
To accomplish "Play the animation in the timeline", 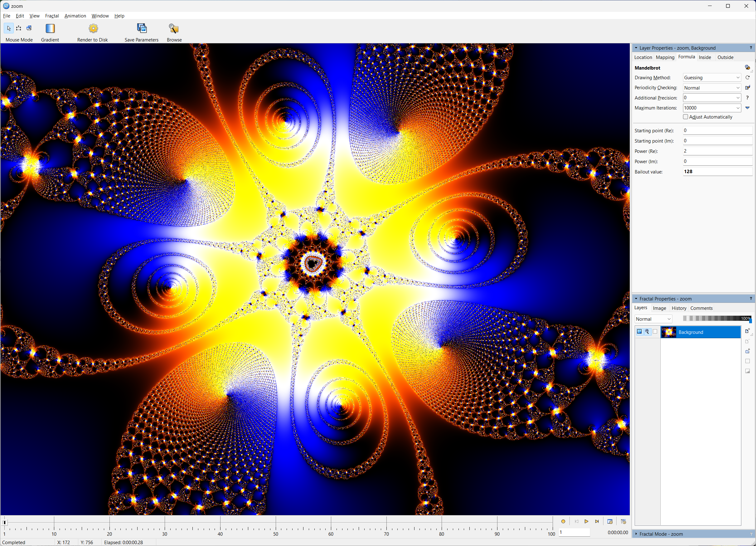I will click(586, 521).
